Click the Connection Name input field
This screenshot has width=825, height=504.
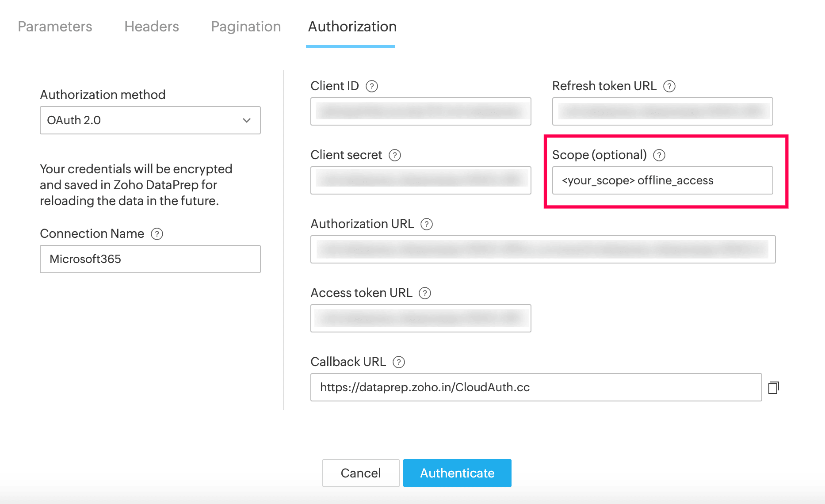150,259
